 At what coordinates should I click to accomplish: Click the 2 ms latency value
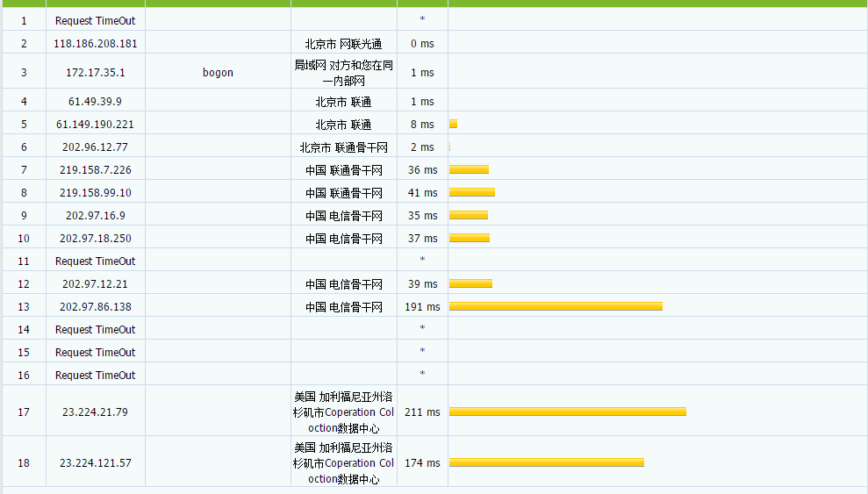[x=422, y=147]
